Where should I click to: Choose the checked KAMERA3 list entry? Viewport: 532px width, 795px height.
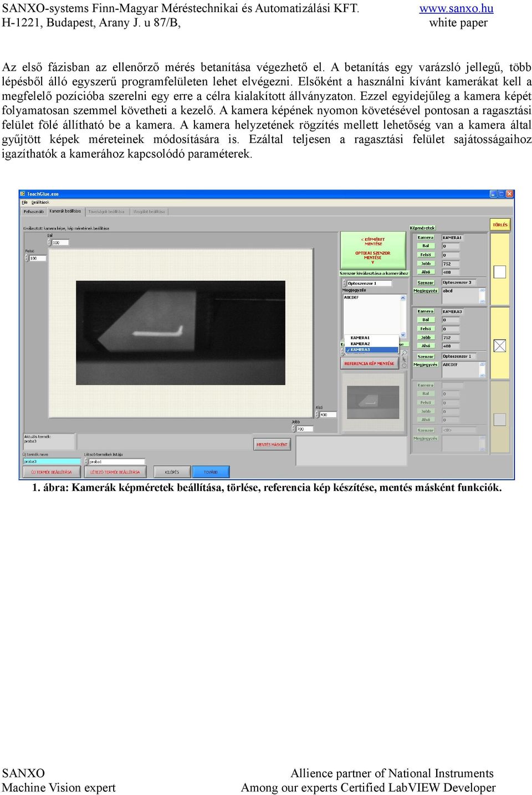pos(371,350)
